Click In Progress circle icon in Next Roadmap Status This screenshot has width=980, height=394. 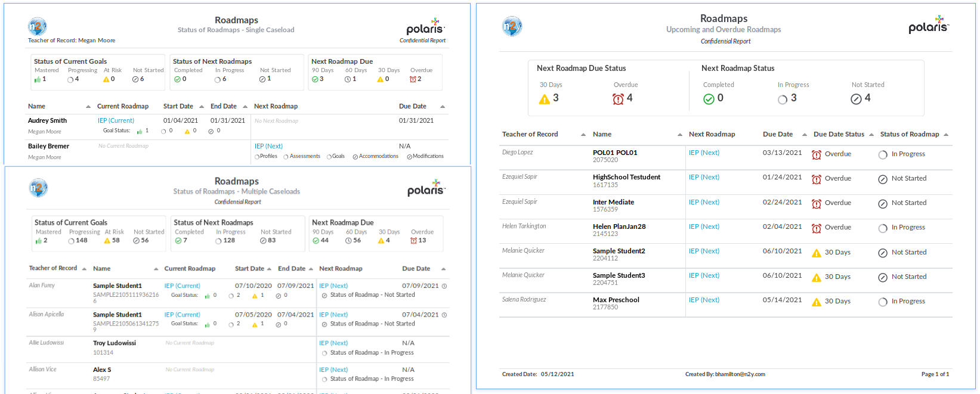pos(783,100)
